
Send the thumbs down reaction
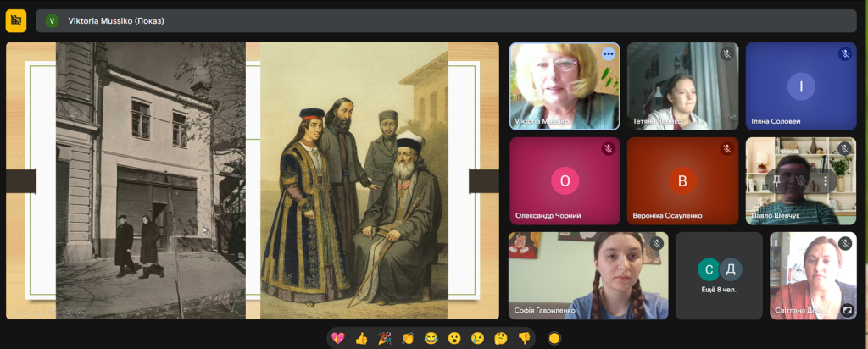(524, 338)
